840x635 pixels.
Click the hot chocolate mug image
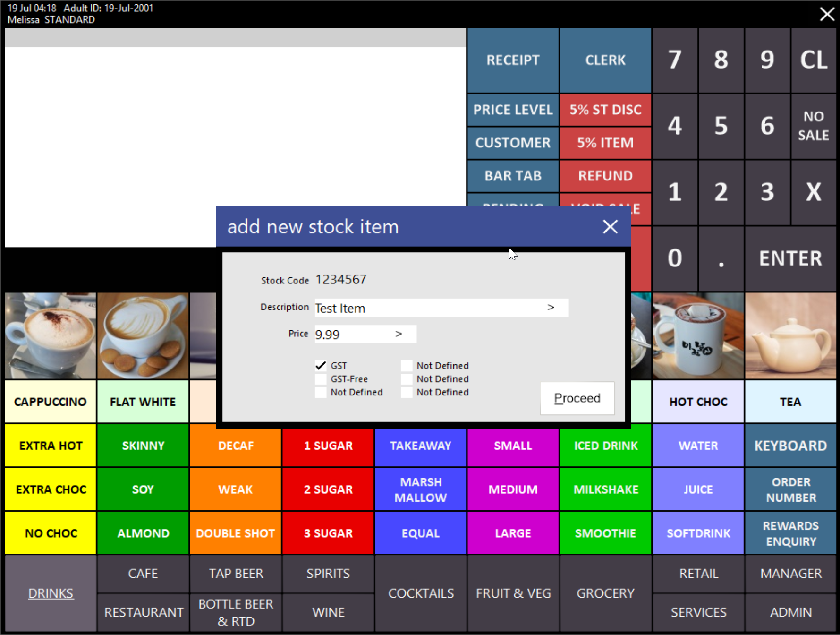[x=698, y=335]
